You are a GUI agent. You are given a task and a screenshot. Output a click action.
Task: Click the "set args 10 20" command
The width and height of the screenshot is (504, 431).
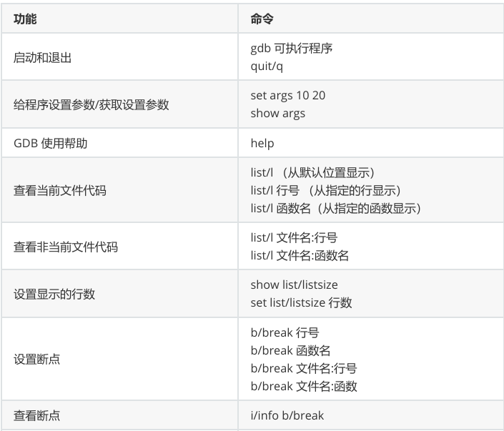tap(287, 95)
